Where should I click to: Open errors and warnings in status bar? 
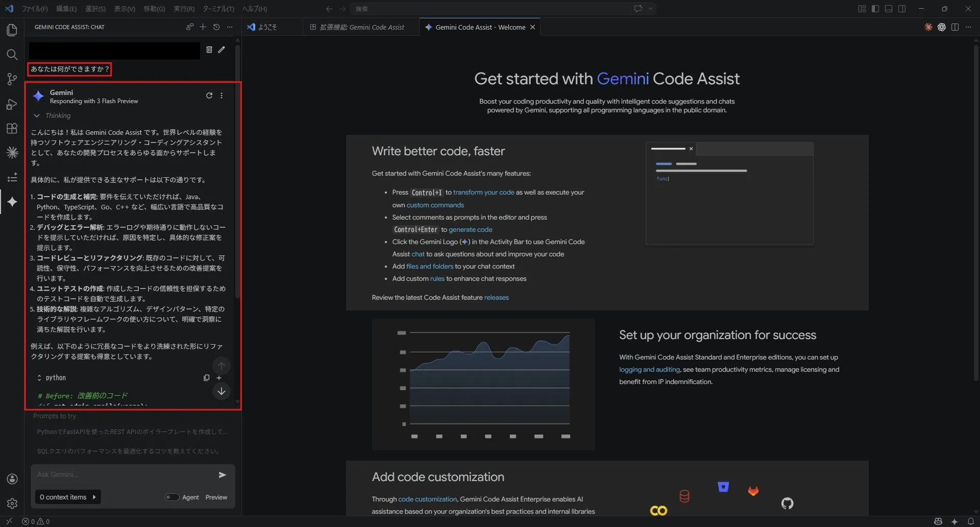tap(36, 521)
